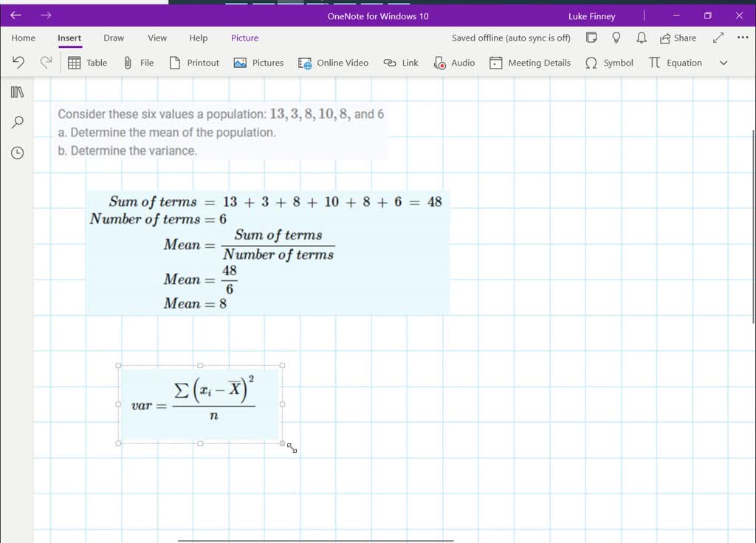Image resolution: width=756 pixels, height=543 pixels.
Task: Insert an Online Video
Action: click(333, 63)
